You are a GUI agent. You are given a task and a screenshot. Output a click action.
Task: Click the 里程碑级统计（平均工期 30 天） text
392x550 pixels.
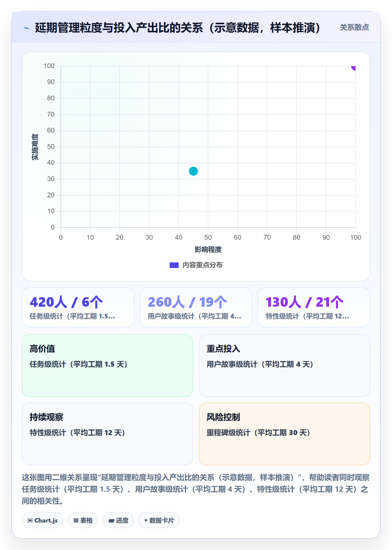[259, 433]
